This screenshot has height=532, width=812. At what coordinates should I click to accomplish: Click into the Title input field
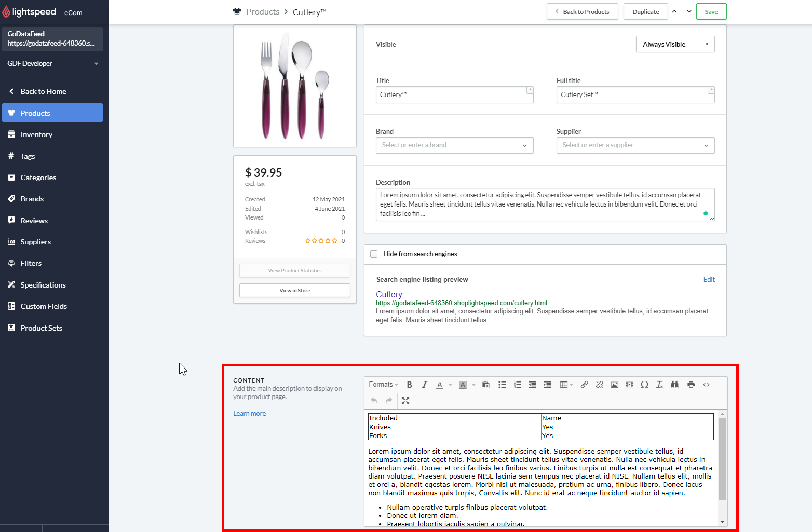pyautogui.click(x=454, y=94)
